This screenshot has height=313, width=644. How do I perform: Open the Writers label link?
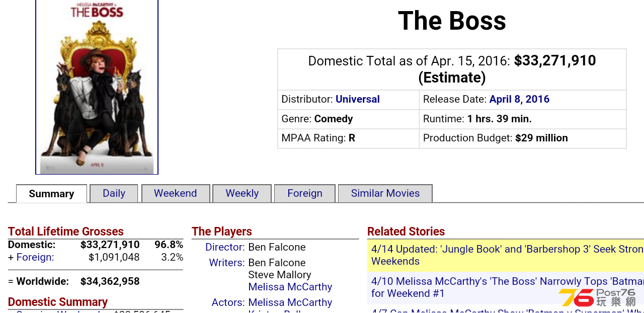pyautogui.click(x=227, y=263)
